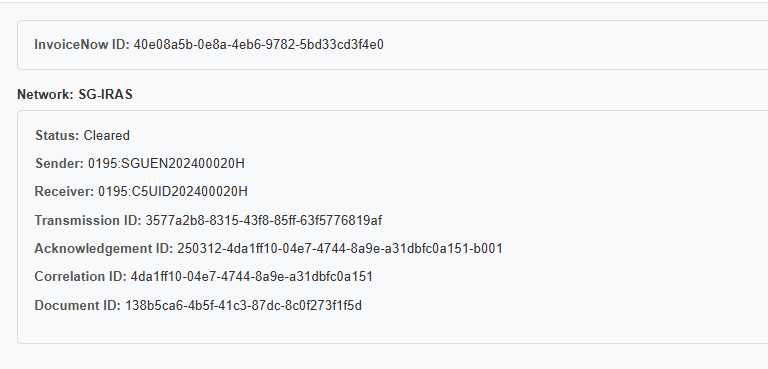
Task: Click the Sender label
Action: click(59, 163)
